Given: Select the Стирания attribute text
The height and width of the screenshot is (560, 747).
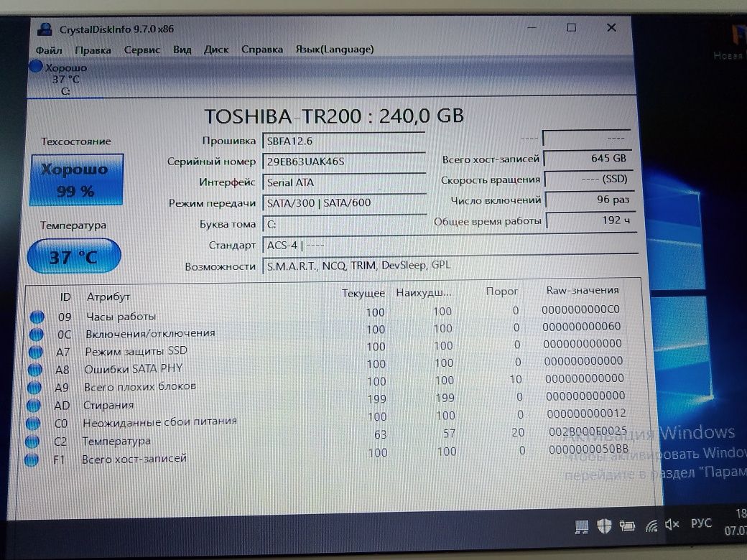Looking at the screenshot, I should [108, 405].
